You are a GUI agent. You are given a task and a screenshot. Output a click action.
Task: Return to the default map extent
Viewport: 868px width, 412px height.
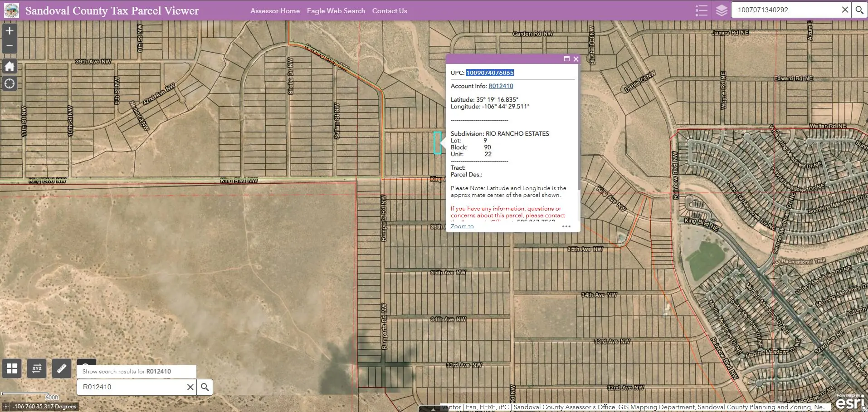pyautogui.click(x=10, y=66)
